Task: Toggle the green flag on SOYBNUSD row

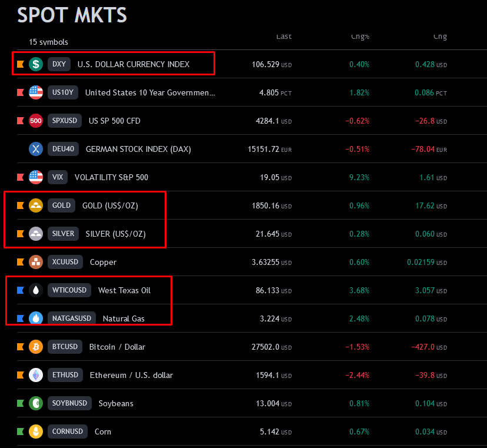Action: click(x=21, y=403)
